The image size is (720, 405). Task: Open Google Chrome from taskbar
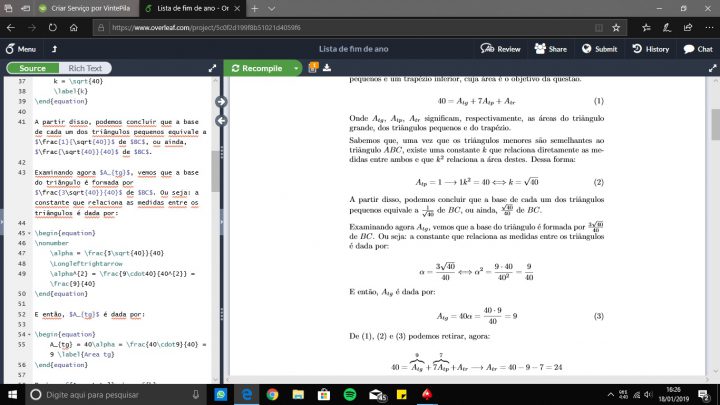pos(272,394)
